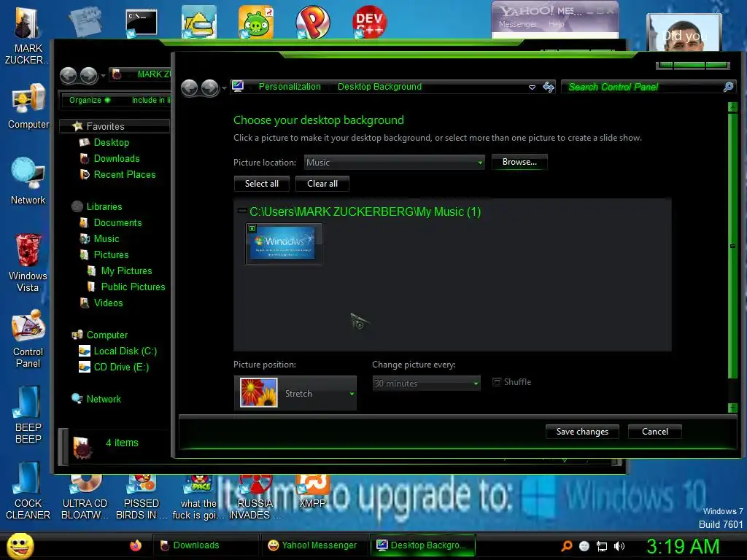
Task: Launch Firefox from the taskbar
Action: [x=136, y=545]
